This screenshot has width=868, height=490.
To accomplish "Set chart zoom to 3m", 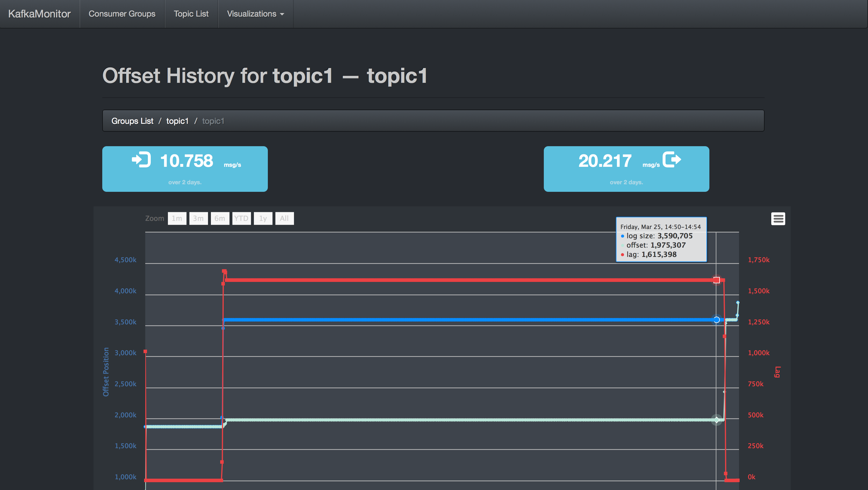I will tap(198, 218).
